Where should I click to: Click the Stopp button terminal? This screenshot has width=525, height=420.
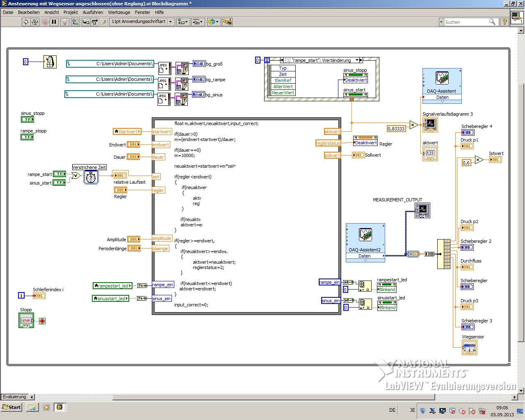(26, 321)
